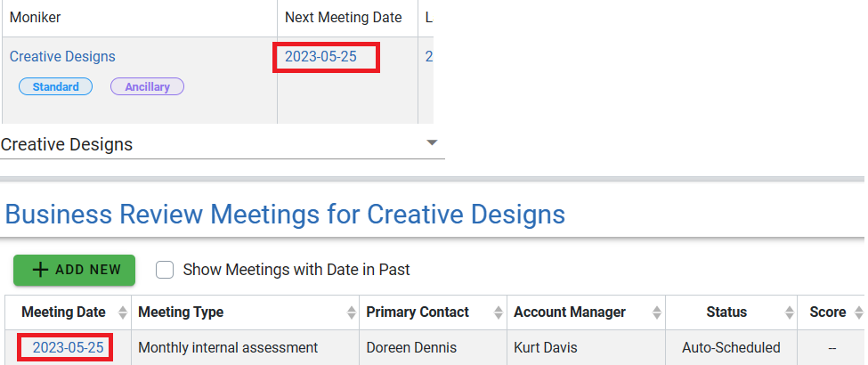868x365 pixels.
Task: Expand the Creative Designs dropdown arrow
Action: click(x=433, y=143)
